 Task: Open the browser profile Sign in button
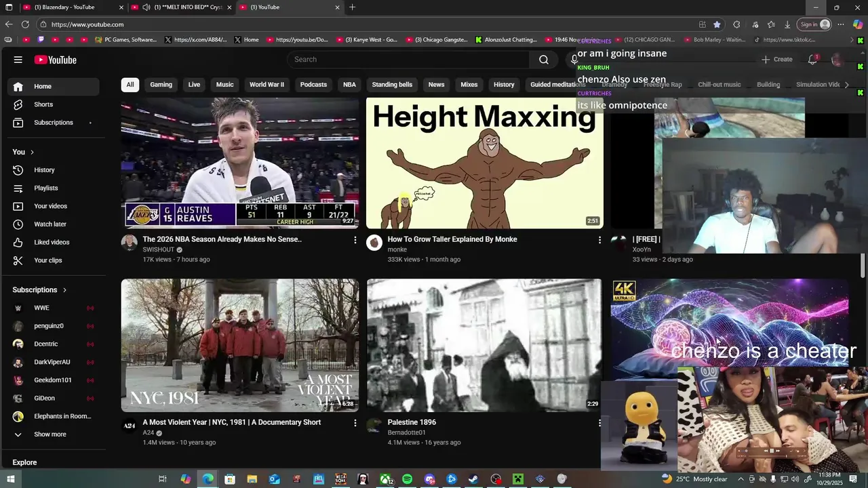coord(815,24)
